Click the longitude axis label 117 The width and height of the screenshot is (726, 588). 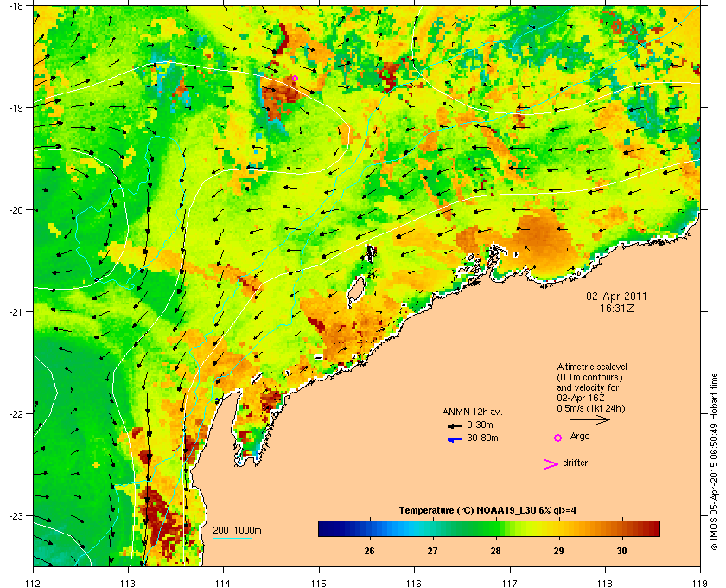509,583
